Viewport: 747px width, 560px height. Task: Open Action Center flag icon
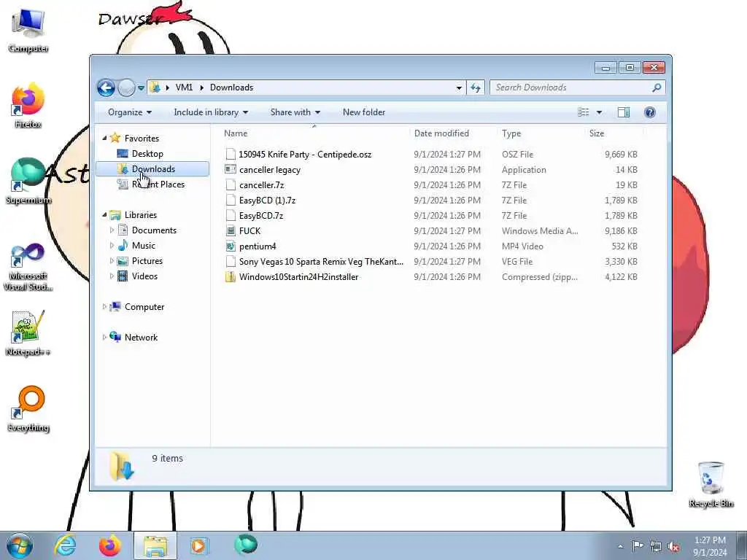(x=638, y=546)
